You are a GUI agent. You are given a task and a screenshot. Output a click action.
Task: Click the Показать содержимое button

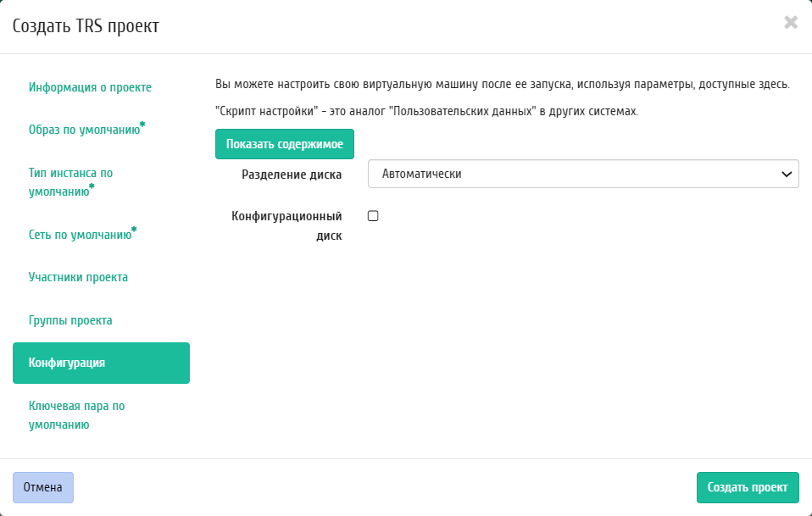pyautogui.click(x=284, y=144)
